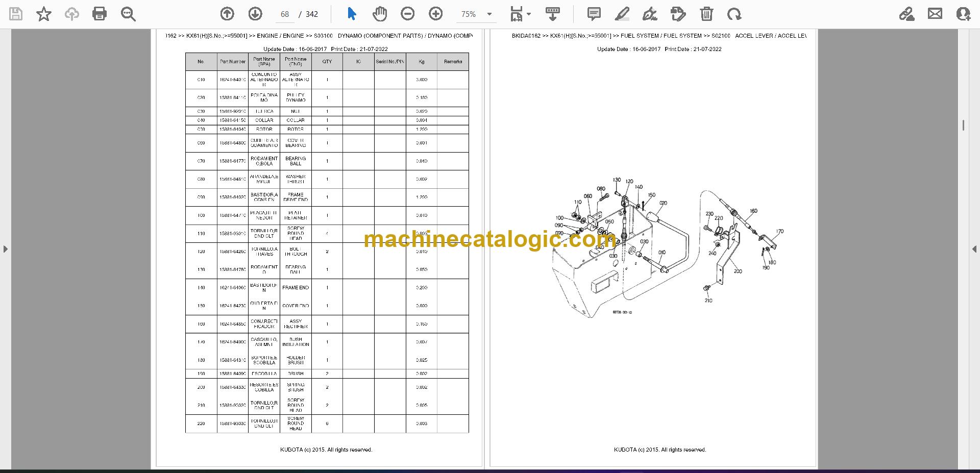
Task: Go to previous page arrow
Action: tap(227, 14)
